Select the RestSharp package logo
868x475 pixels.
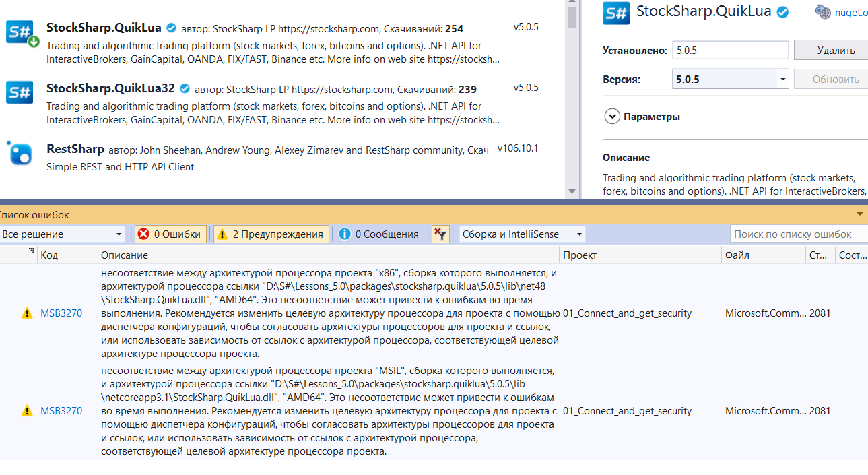(x=20, y=153)
